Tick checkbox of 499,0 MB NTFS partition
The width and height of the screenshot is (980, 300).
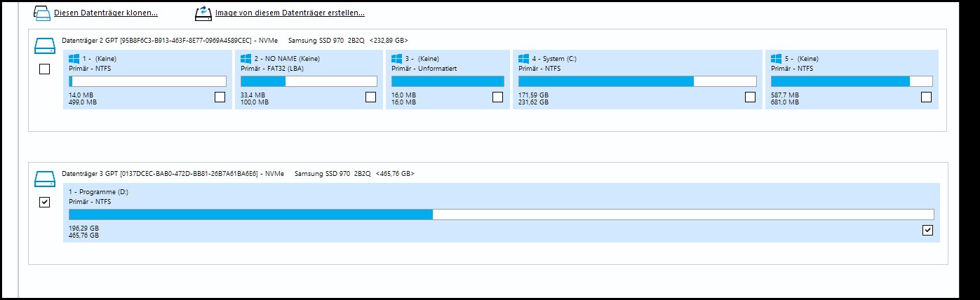(x=220, y=97)
